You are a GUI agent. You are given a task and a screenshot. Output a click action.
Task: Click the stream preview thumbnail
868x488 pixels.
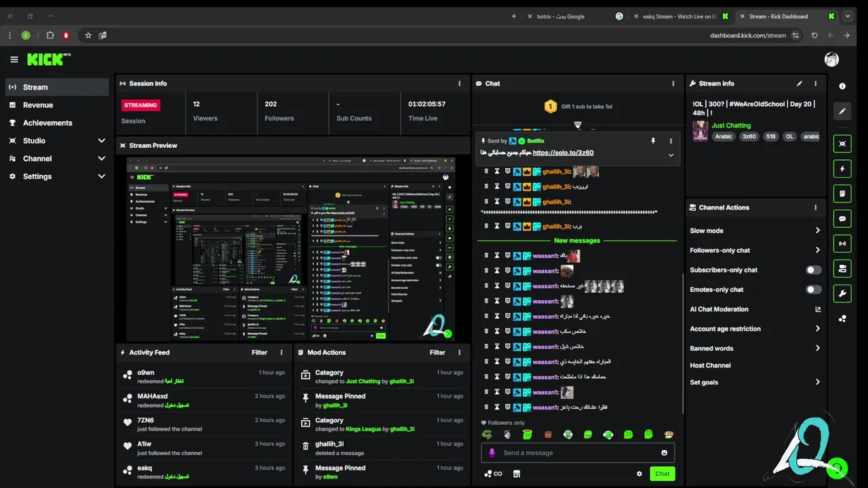pos(291,249)
